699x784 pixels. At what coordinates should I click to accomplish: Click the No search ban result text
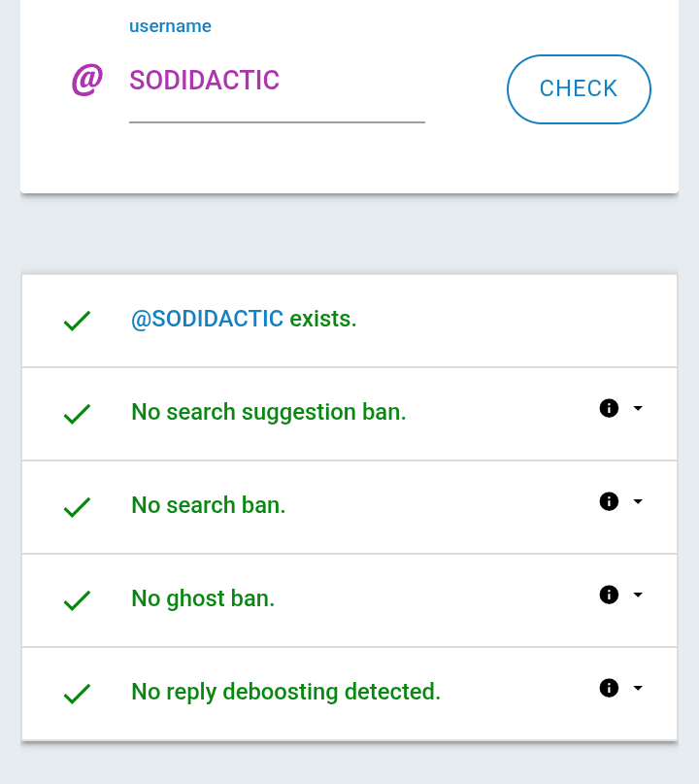coord(208,505)
